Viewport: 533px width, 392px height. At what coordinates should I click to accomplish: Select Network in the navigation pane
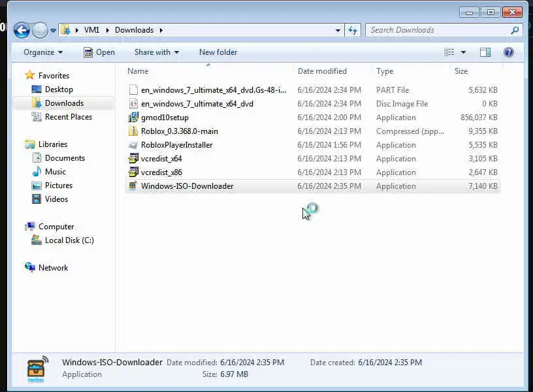pyautogui.click(x=53, y=268)
